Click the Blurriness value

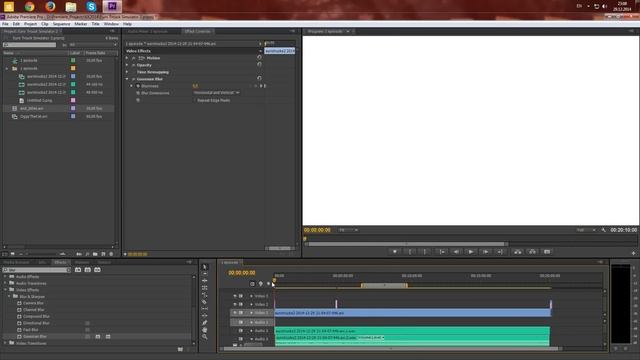point(195,86)
